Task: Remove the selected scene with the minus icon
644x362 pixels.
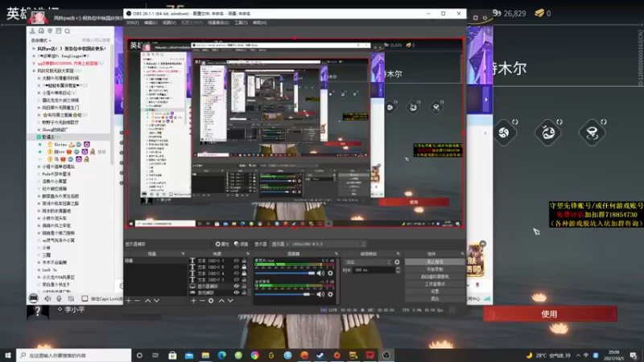Action: click(138, 301)
